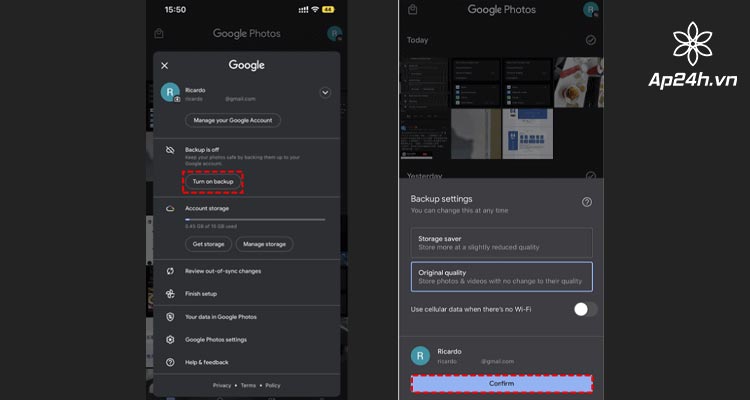Click the account storage usage bar
750x400 pixels.
255,220
